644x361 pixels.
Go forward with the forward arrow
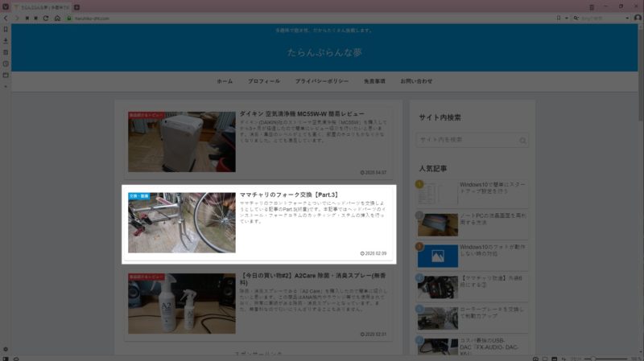coord(16,18)
